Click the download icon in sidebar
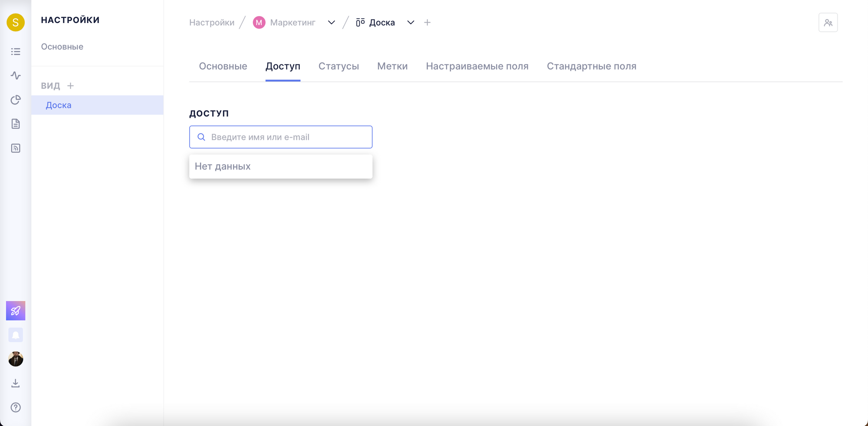Screen dimensions: 868x426 coord(16,383)
